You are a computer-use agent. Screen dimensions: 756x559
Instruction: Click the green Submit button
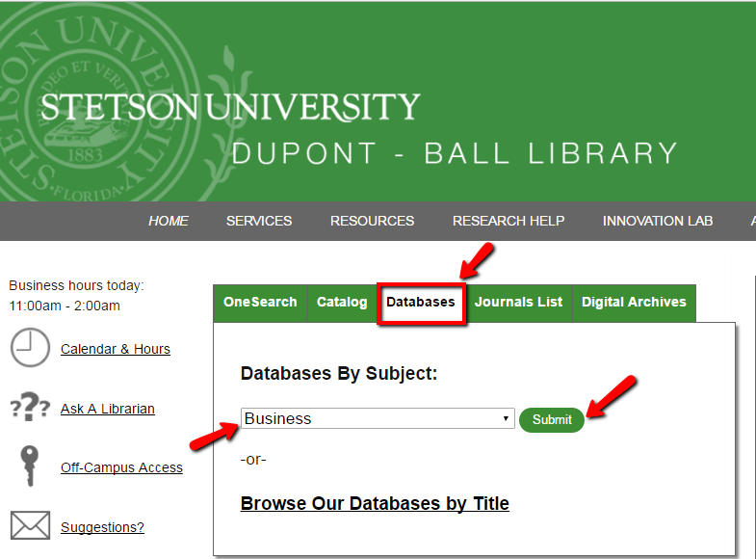(x=552, y=419)
